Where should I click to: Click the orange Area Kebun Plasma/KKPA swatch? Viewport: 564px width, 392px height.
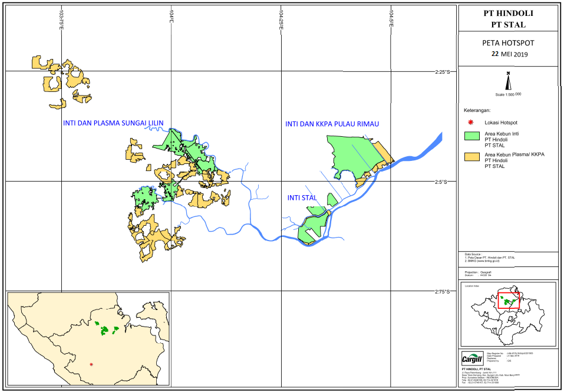[x=471, y=157]
